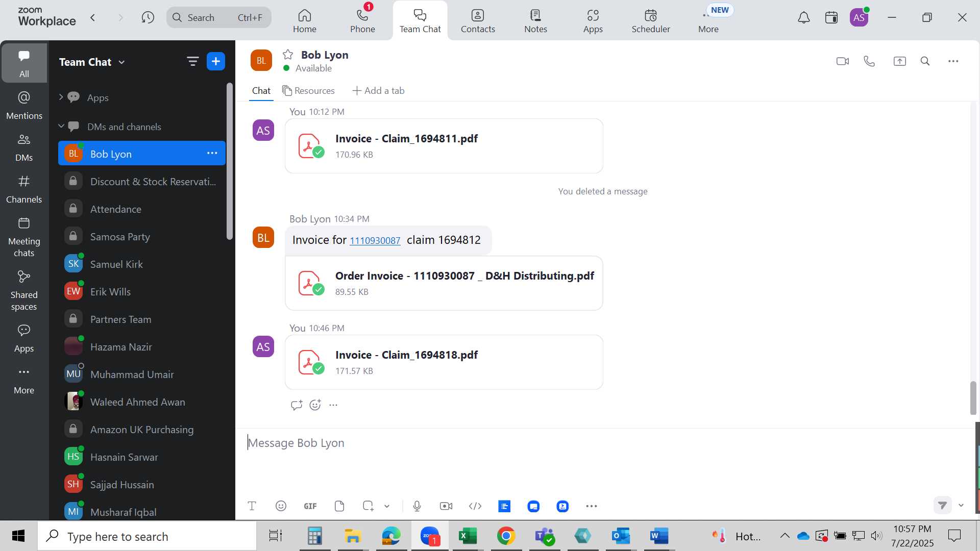Open the calendar icon in the top bar
This screenshot has height=551, width=980.
[x=831, y=18]
